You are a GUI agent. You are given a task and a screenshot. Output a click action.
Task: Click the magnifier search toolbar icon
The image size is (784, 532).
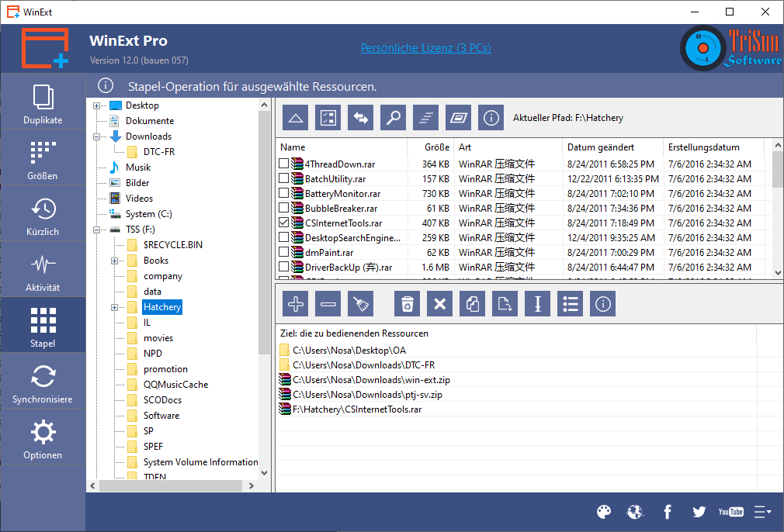393,118
